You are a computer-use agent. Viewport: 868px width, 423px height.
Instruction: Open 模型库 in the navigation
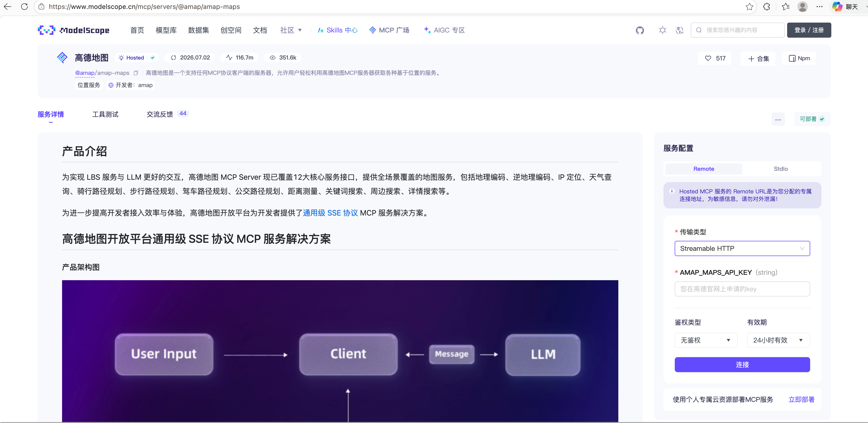(166, 30)
